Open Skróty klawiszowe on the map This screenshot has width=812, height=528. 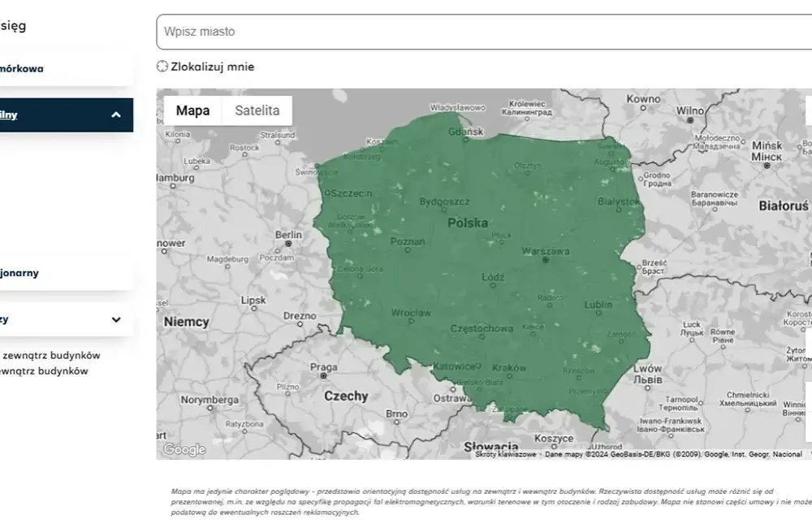tap(505, 454)
